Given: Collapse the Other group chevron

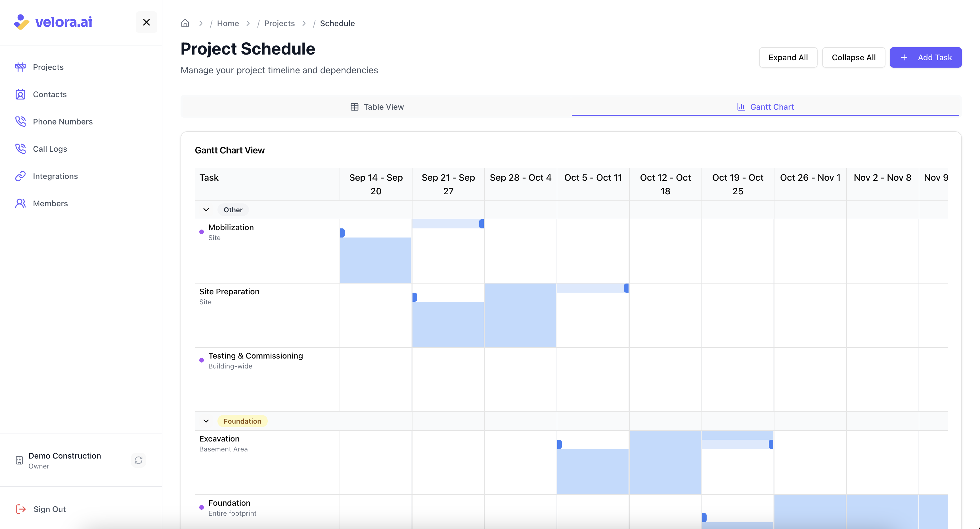Looking at the screenshot, I should (206, 210).
